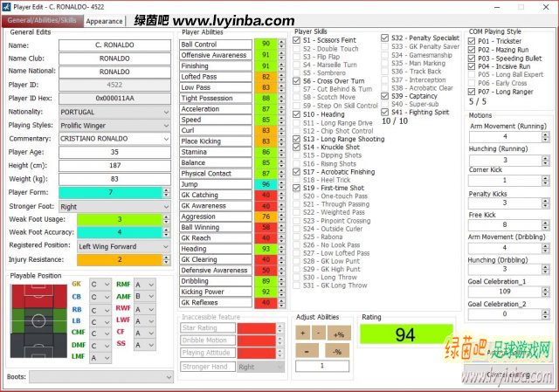
Task: Adjust the Free Kick motion stepper
Action: tap(545, 225)
